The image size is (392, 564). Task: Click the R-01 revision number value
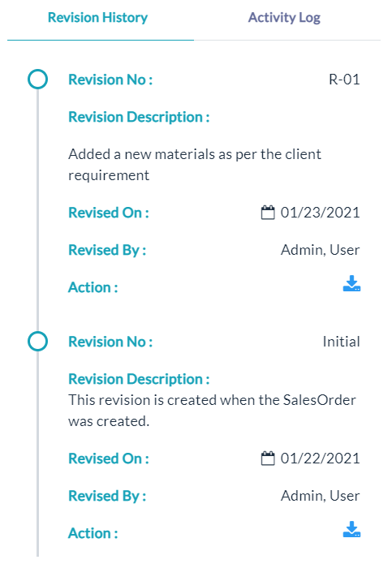coord(344,80)
